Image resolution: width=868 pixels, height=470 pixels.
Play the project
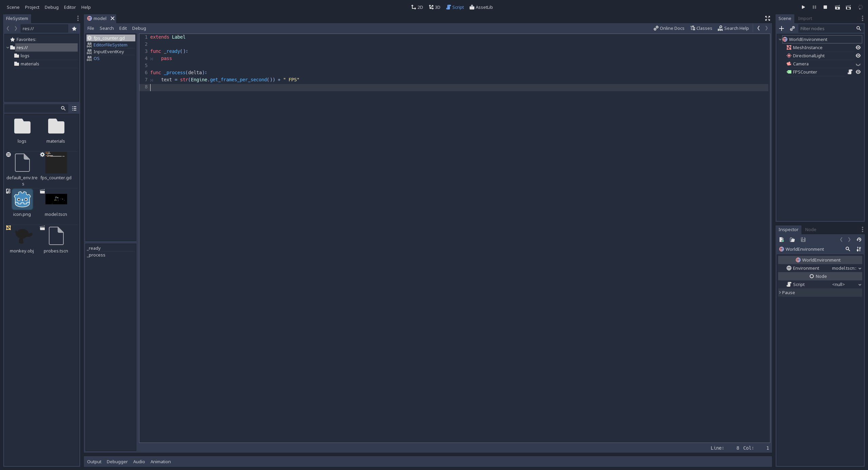(x=803, y=7)
